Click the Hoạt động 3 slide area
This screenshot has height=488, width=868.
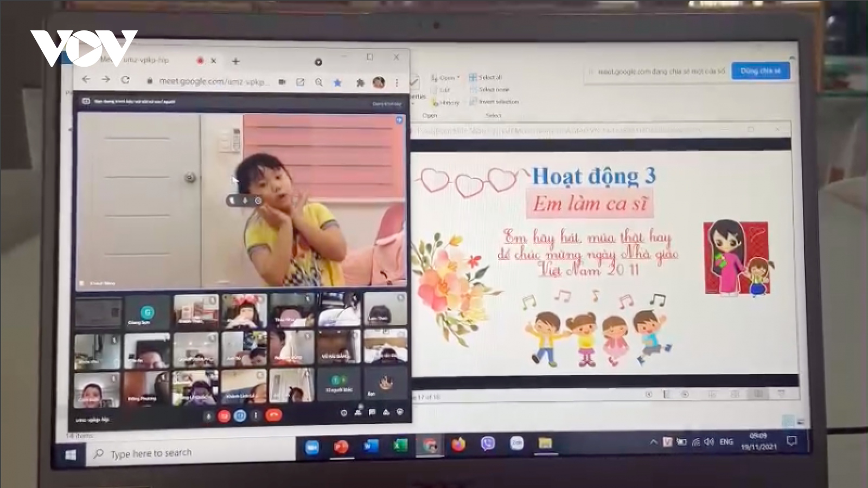(601, 262)
